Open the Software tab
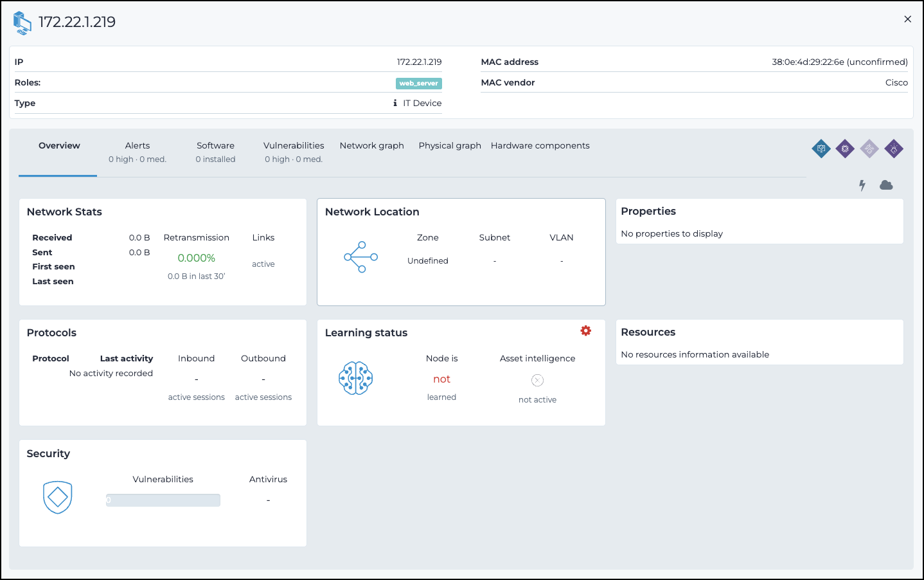The height and width of the screenshot is (580, 924). [215, 152]
